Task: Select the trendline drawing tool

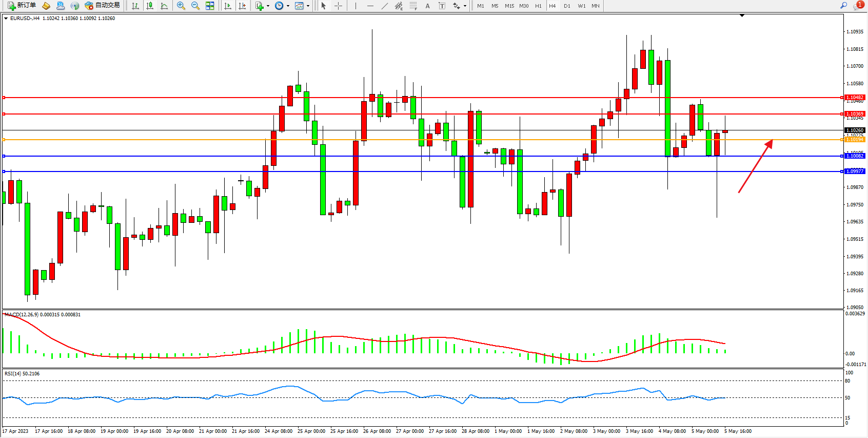Action: tap(384, 6)
